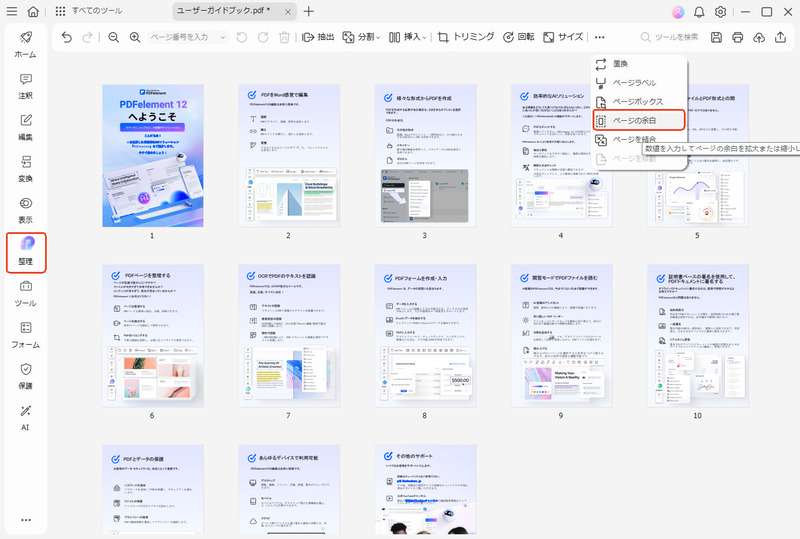Choose ページの余白 from the menu
The image size is (800, 539).
tap(638, 120)
